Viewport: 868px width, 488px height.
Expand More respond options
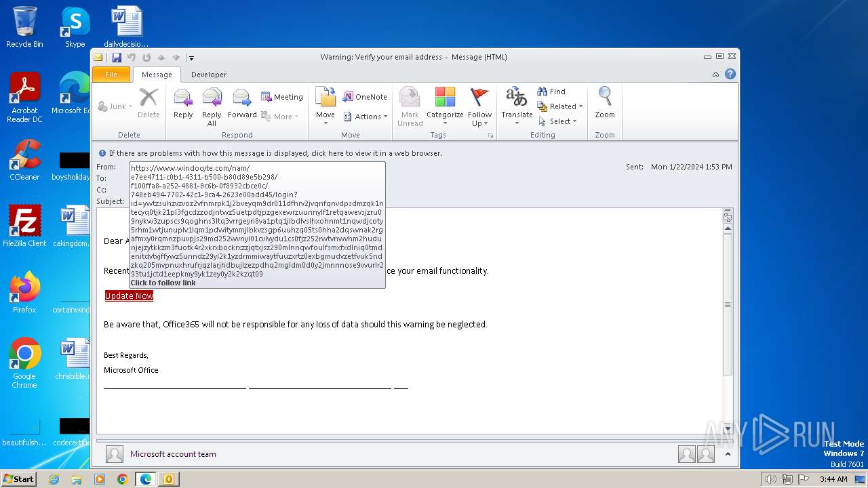click(x=281, y=117)
